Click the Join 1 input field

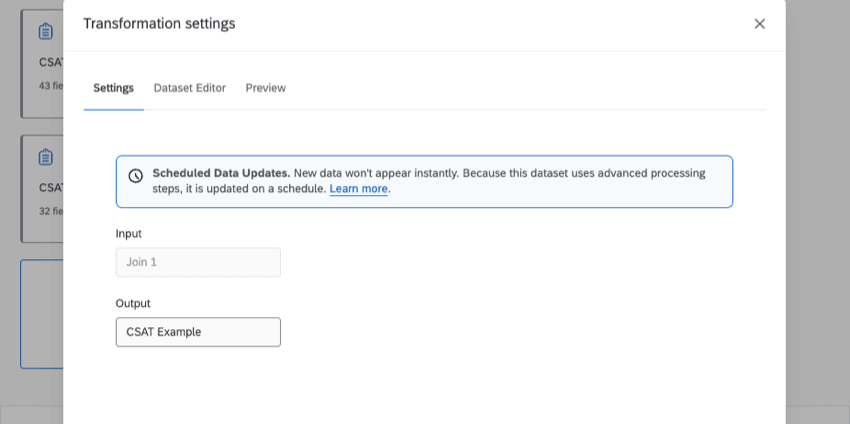198,263
